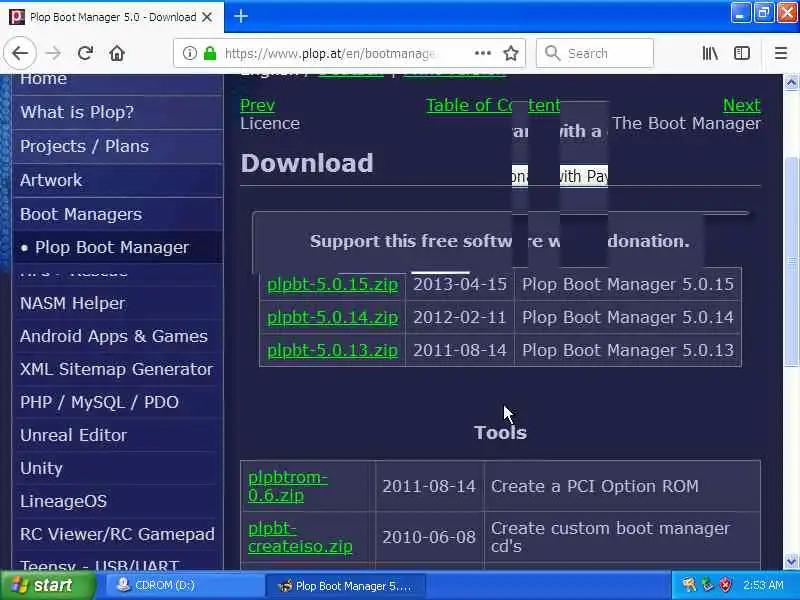Click Create a PCI Option ROM text
Viewport: 800px width, 600px height.
click(x=594, y=486)
